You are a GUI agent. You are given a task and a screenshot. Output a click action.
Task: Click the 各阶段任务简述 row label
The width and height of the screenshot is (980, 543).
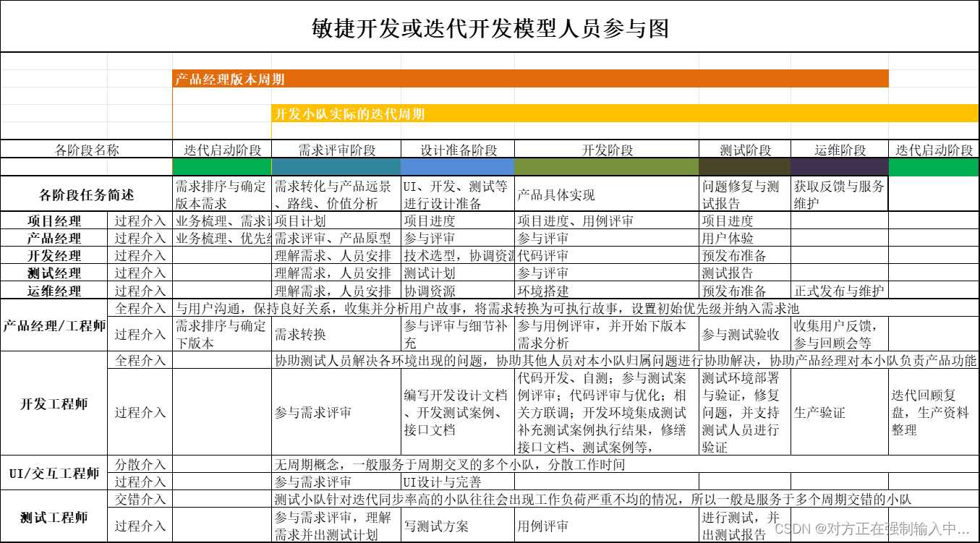click(x=87, y=194)
